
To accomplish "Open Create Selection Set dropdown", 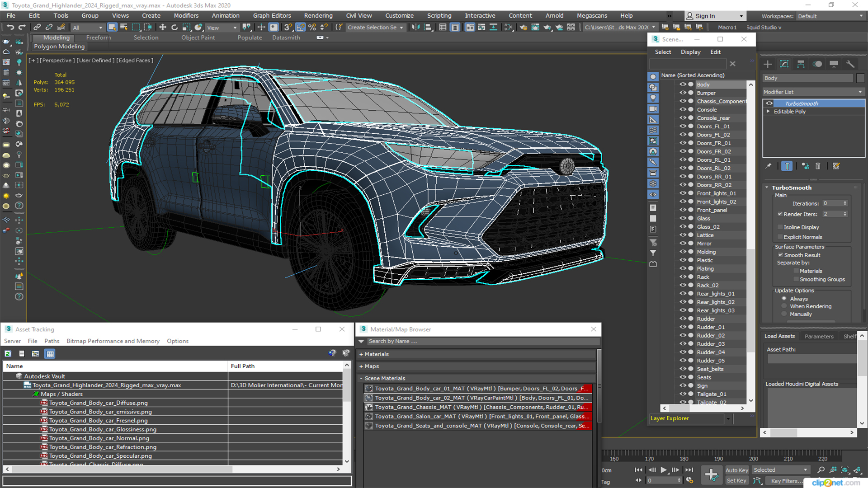I will [375, 28].
